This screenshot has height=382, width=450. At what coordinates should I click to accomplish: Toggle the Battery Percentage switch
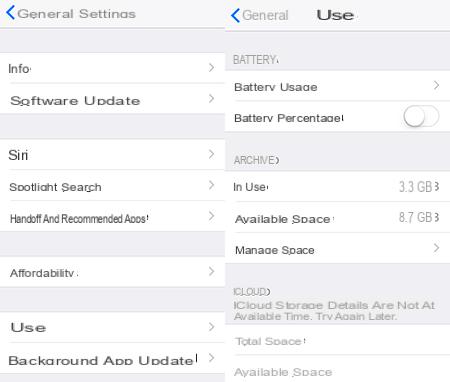coord(421,116)
